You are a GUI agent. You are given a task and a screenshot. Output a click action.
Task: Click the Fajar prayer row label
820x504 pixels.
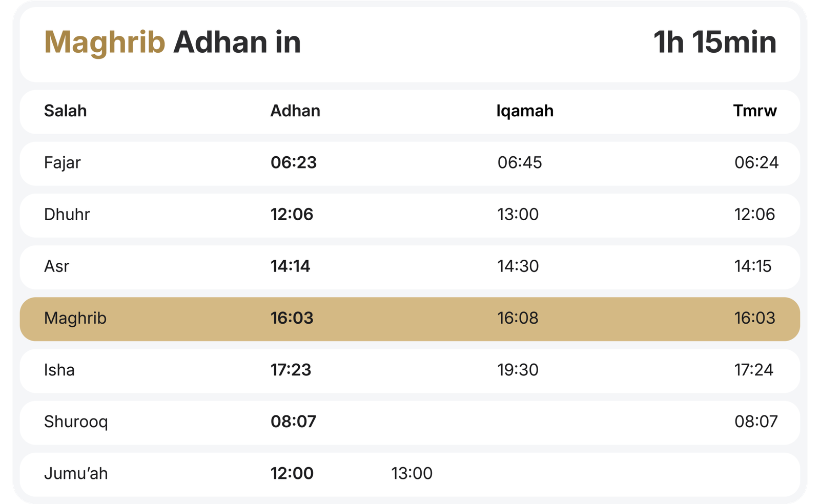click(x=63, y=163)
